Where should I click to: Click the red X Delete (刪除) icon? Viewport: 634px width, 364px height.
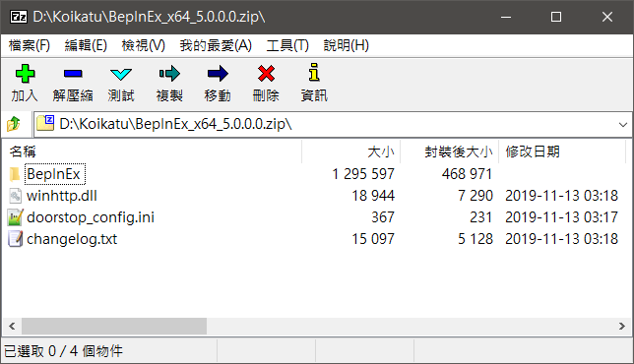(266, 74)
